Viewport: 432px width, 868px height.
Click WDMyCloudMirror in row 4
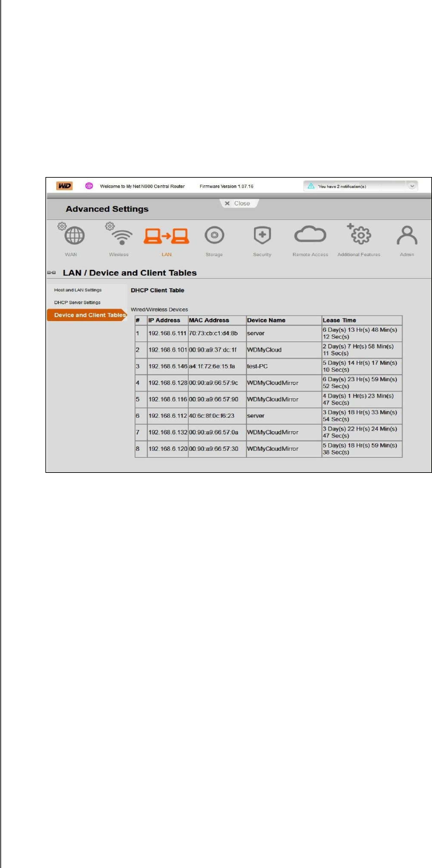point(272,382)
